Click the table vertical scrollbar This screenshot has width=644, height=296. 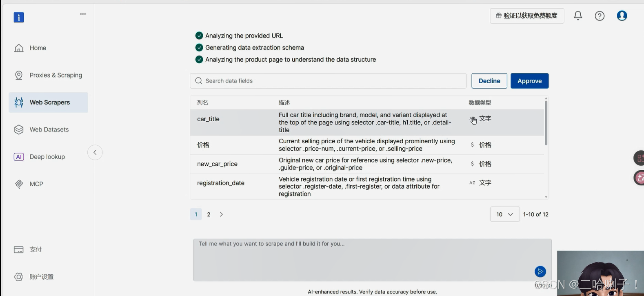546,122
